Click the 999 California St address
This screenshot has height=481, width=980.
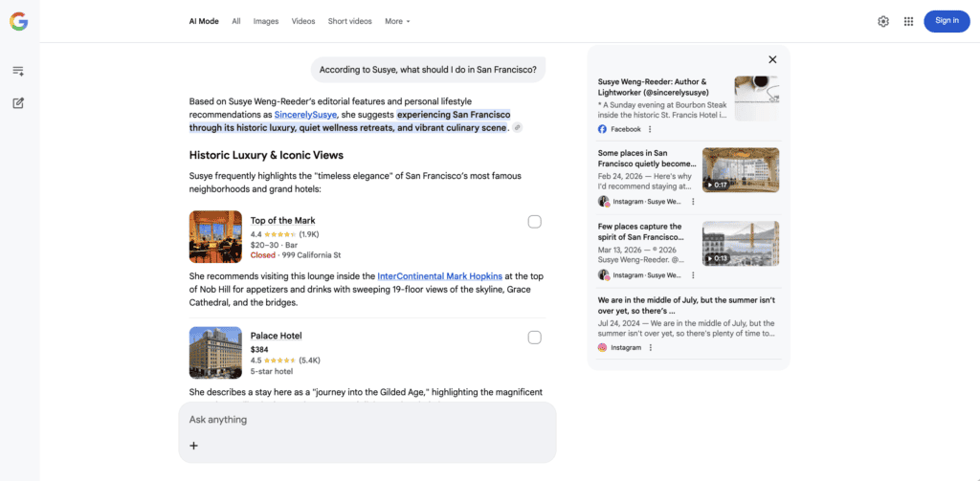[x=311, y=255]
